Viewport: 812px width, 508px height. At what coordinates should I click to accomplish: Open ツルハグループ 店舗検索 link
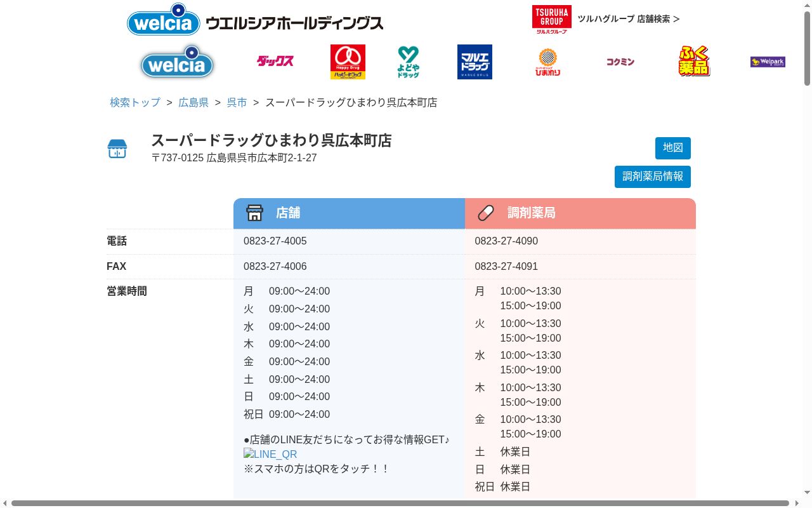coord(629,19)
